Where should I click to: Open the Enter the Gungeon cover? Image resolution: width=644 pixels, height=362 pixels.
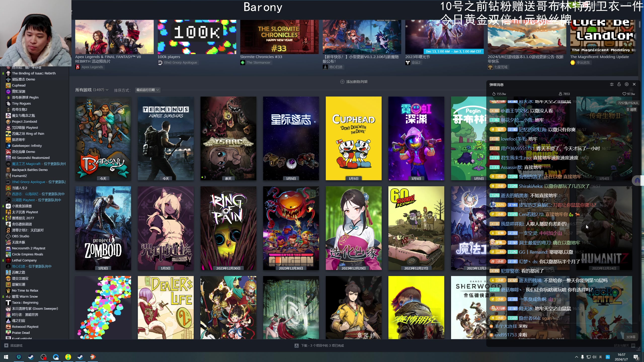click(x=291, y=228)
